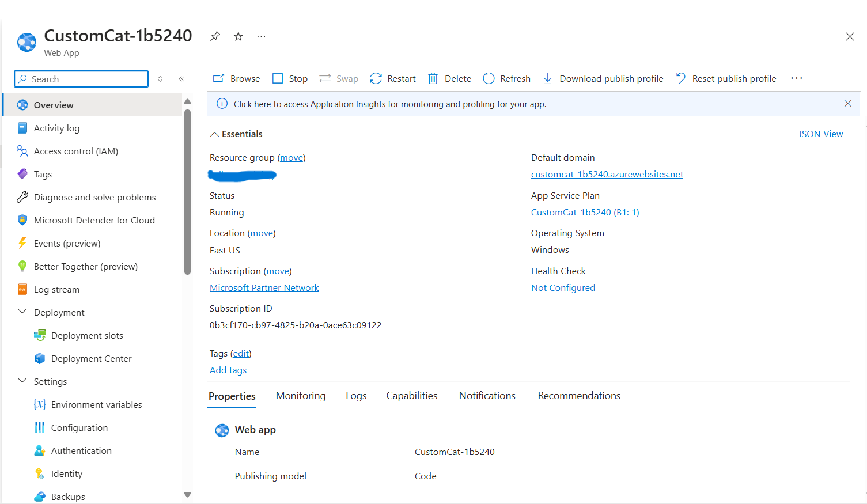Screen dimensions: 867x504
Task: Click the sidebar scrollbar thumb
Action: coord(187,192)
